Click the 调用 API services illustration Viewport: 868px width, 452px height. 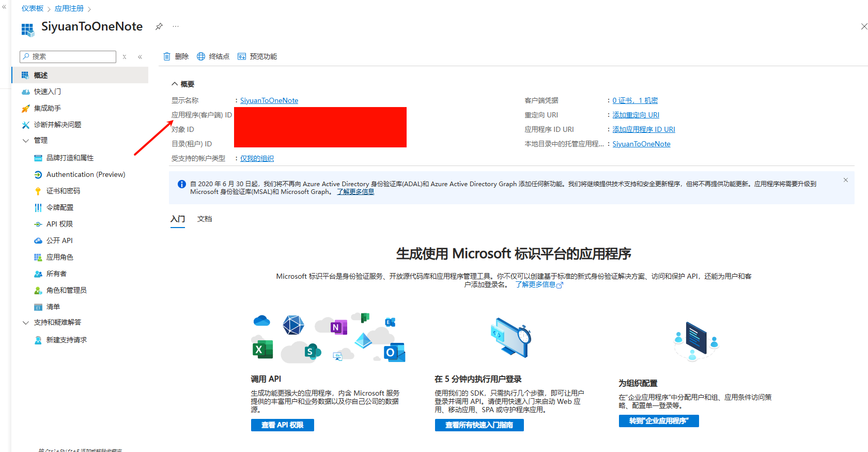(329, 338)
